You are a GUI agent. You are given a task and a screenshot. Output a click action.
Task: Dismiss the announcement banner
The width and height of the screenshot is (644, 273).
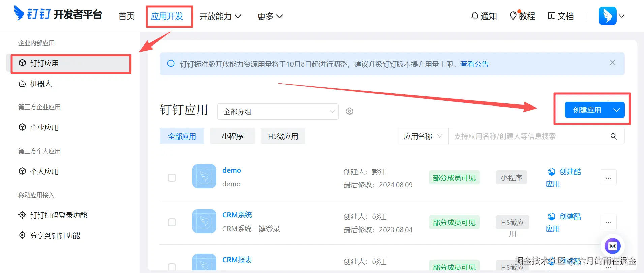[x=613, y=62]
